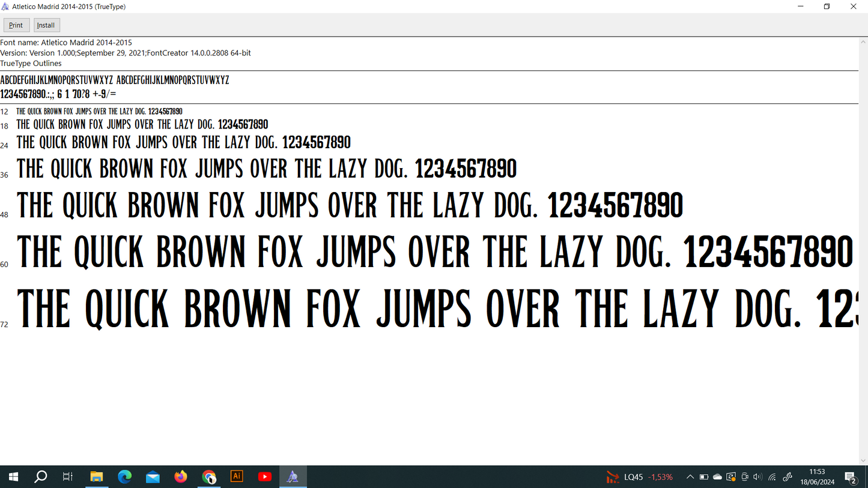Expand hidden system tray icons
Viewport: 868px width, 488px height.
(x=690, y=477)
